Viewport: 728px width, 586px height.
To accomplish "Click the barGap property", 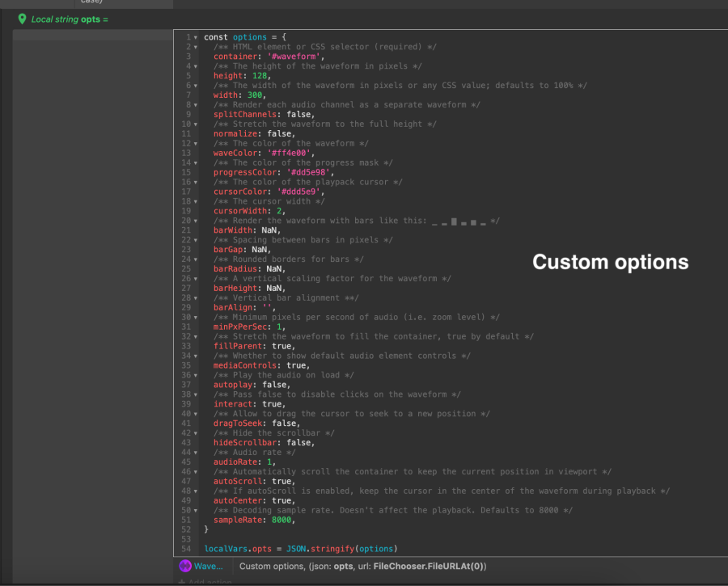I will click(228, 250).
